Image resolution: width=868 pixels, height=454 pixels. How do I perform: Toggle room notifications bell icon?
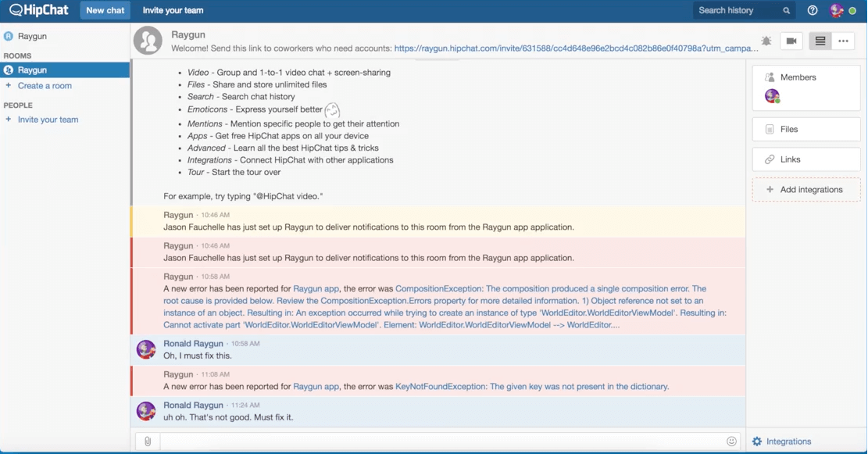[766, 41]
